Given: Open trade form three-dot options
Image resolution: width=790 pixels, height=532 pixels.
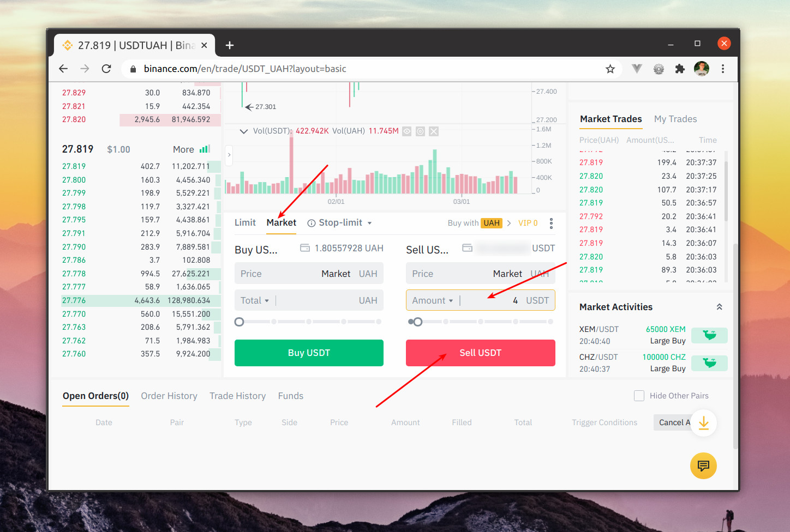Looking at the screenshot, I should tap(551, 223).
